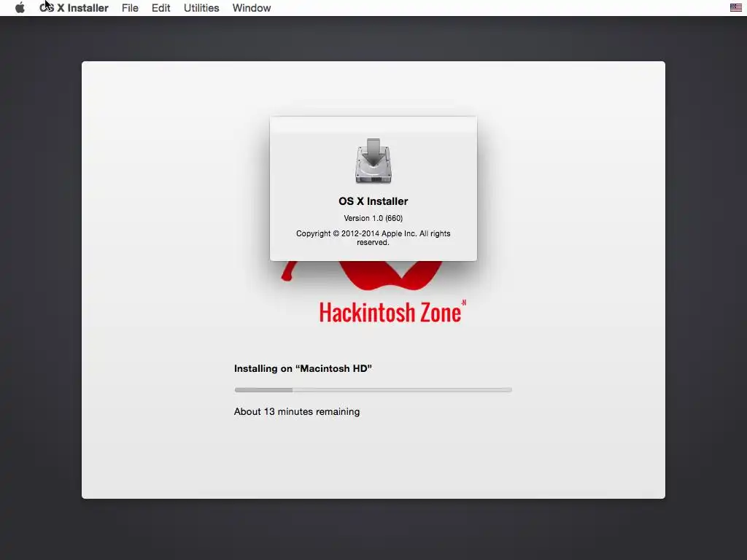
Task: Open the Edit menu
Action: click(x=161, y=8)
